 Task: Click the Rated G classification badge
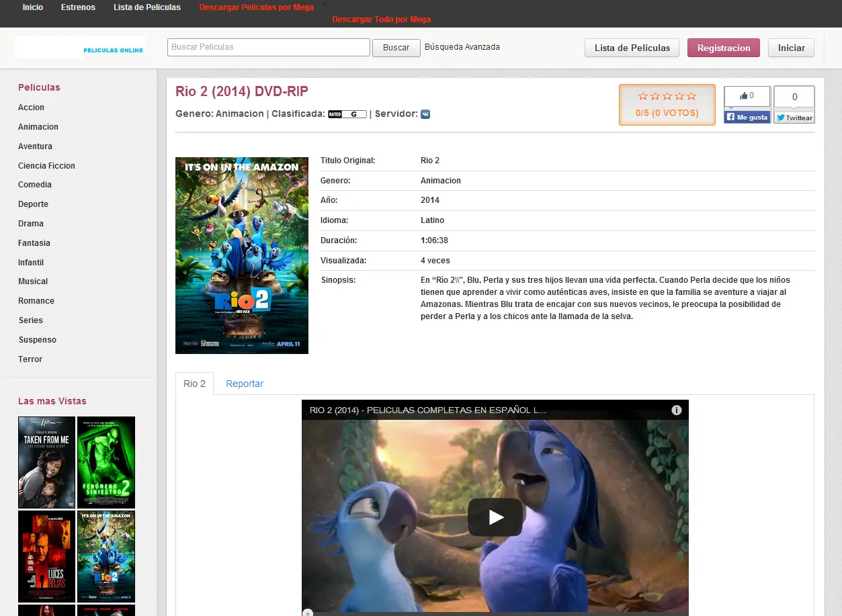click(x=347, y=114)
